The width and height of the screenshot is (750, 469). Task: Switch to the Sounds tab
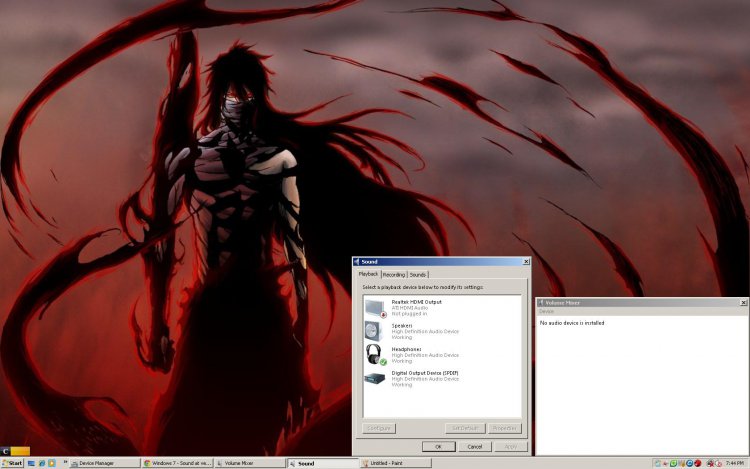point(418,275)
